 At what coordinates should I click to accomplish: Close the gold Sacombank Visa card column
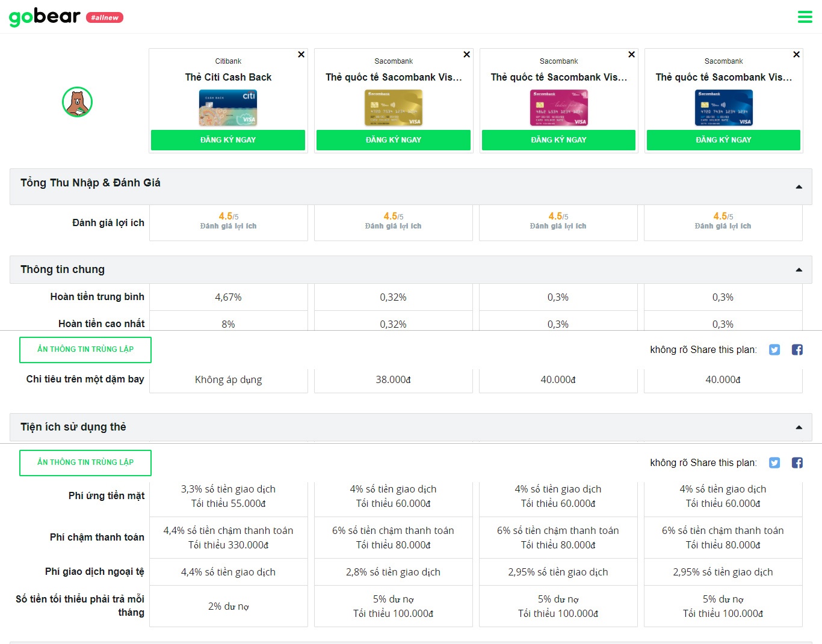point(466,55)
